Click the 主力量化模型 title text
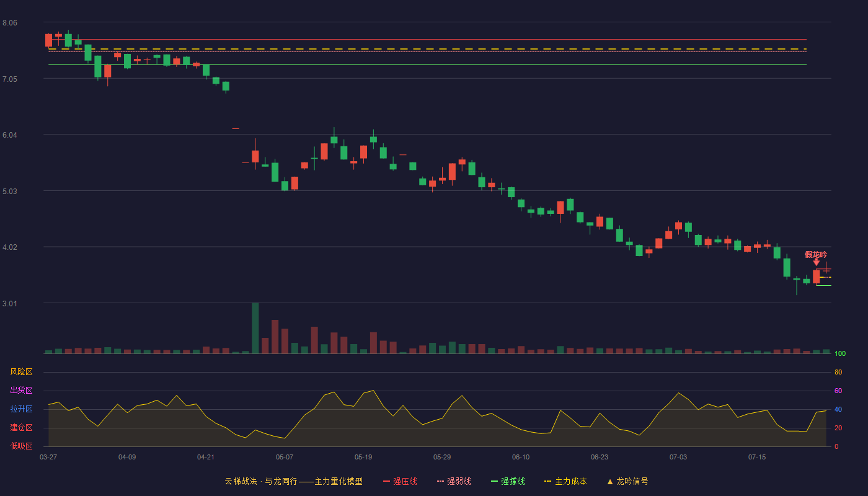The width and height of the screenshot is (868, 496). tap(339, 481)
